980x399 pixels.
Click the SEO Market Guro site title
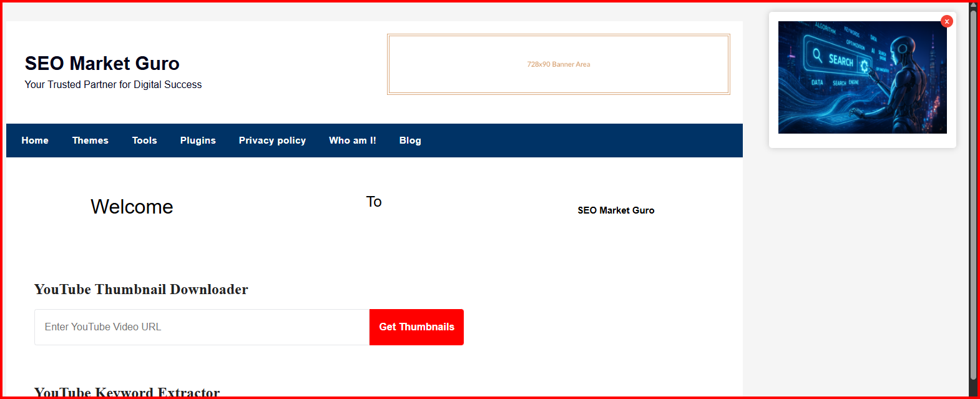coord(102,63)
